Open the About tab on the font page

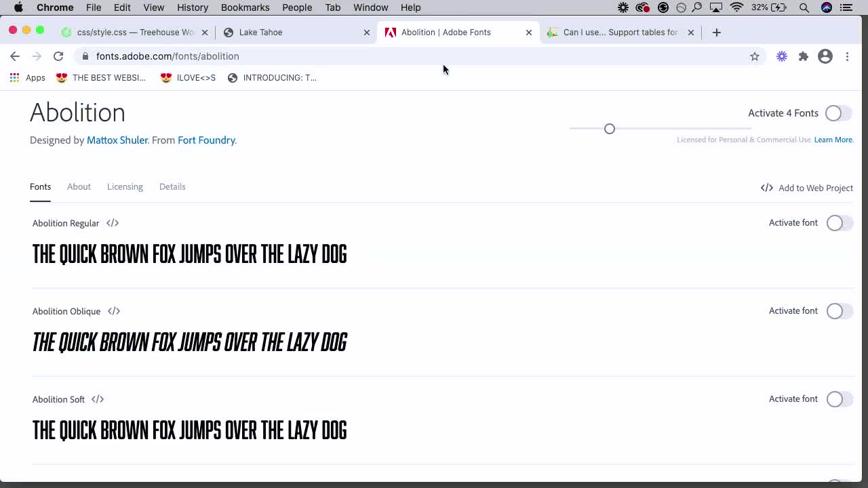[79, 186]
